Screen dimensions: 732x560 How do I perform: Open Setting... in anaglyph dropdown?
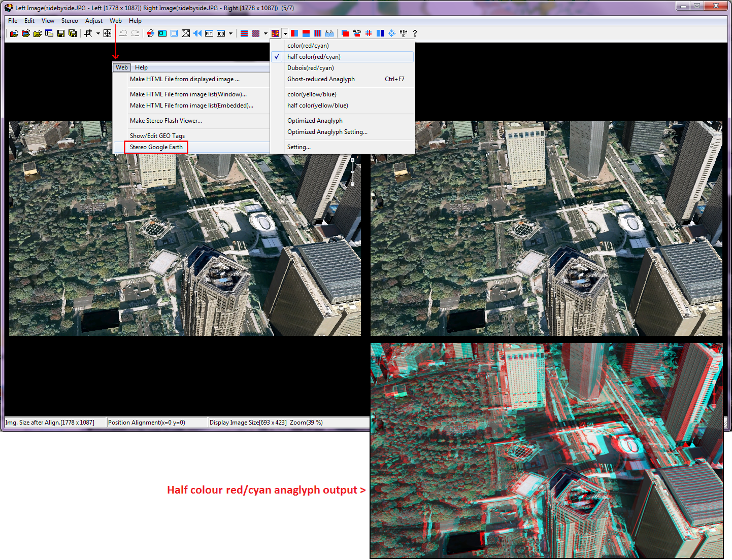(342, 147)
